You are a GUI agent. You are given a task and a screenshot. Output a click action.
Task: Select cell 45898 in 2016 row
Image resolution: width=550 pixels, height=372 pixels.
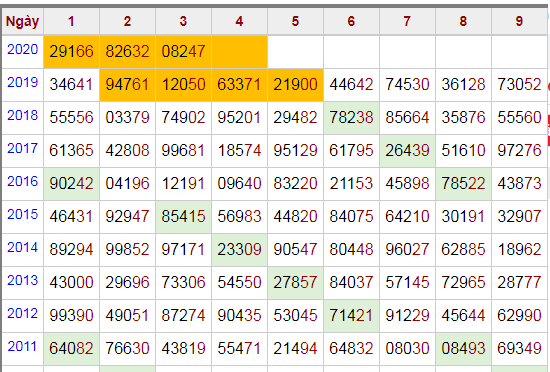[407, 183]
